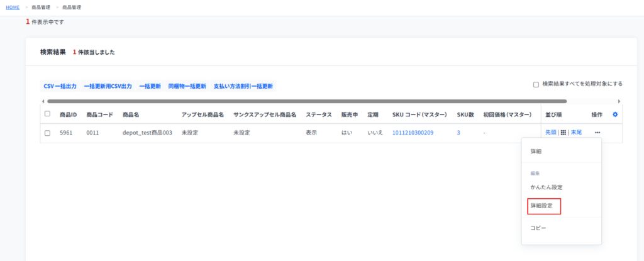The height and width of the screenshot is (261, 644).
Task: Click コピー in the action menu
Action: [538, 228]
